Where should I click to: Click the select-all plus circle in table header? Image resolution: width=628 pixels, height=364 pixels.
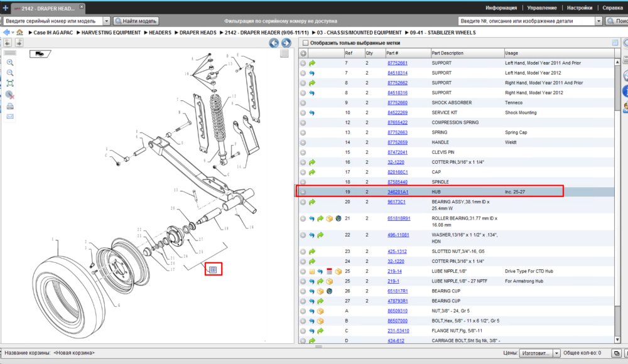point(303,53)
